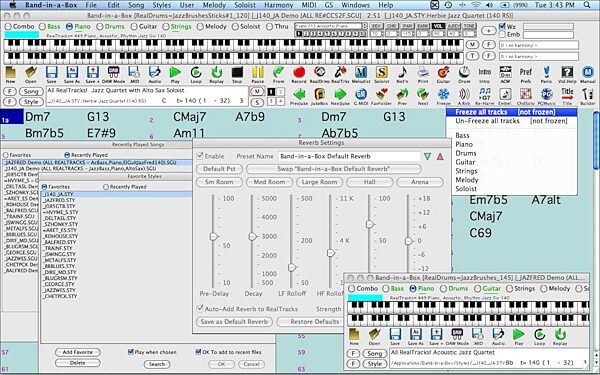The height and width of the screenshot is (375, 600).
Task: Open the Soloist toolbar icon
Action: pos(382,74)
